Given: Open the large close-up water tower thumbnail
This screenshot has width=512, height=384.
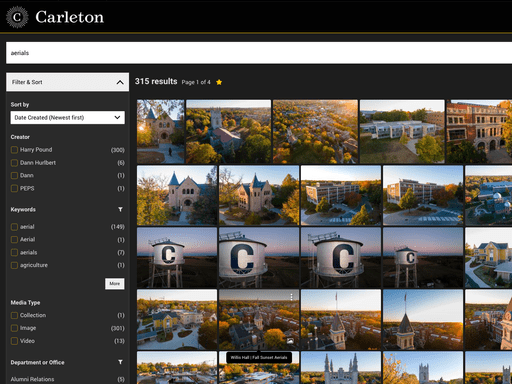Looking at the screenshot, I should click(x=259, y=258).
